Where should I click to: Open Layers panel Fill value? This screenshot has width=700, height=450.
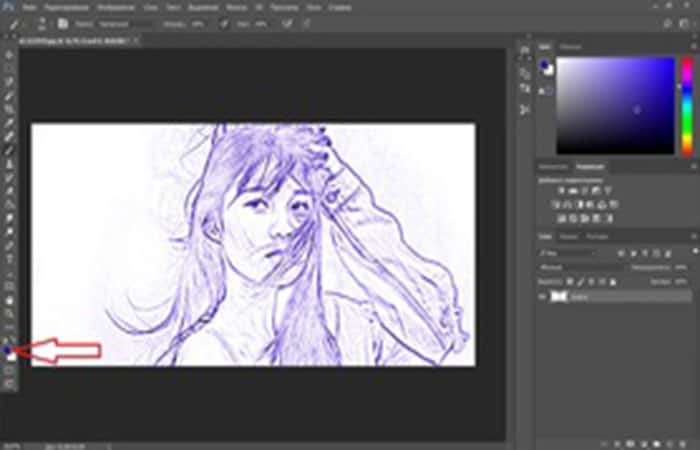point(681,282)
